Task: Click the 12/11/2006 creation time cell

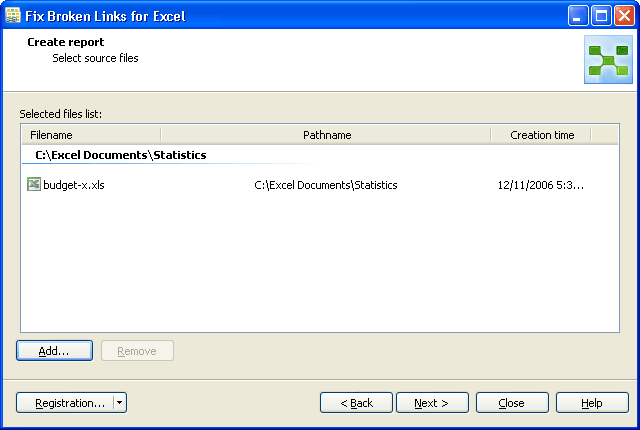Action: 540,185
